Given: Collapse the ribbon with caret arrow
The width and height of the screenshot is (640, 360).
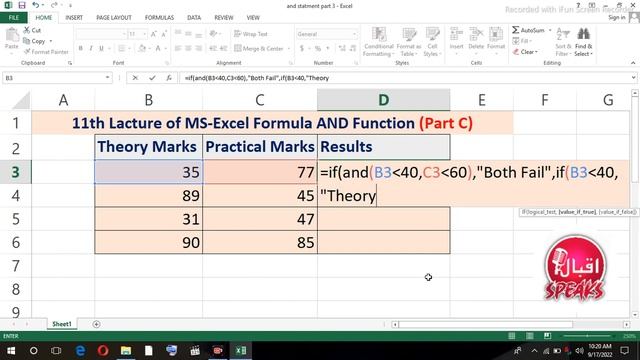Looking at the screenshot, I should coord(633,63).
